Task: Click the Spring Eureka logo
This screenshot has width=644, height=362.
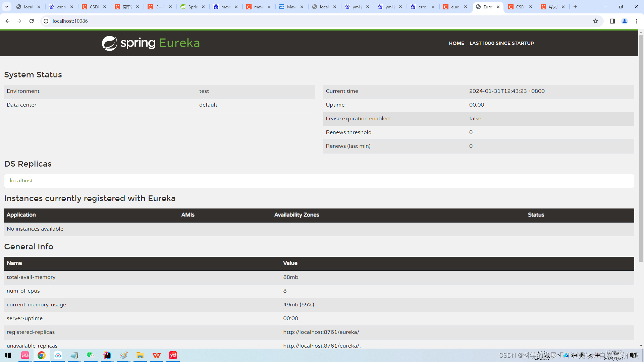Action: (151, 43)
